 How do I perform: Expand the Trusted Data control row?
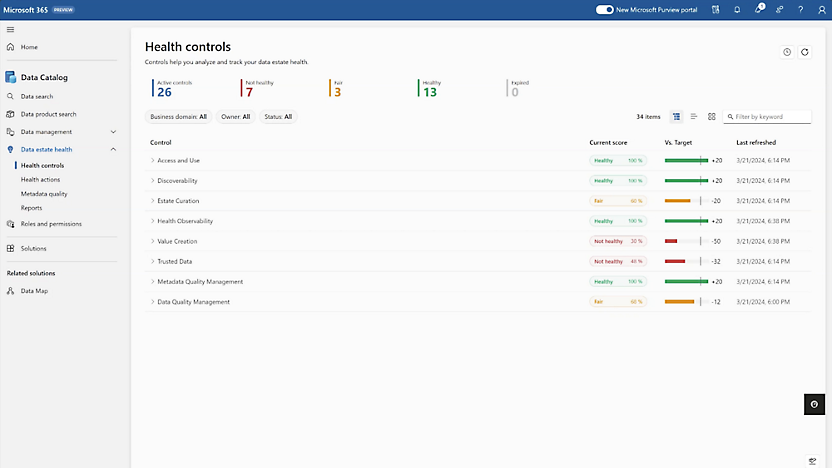pos(152,261)
